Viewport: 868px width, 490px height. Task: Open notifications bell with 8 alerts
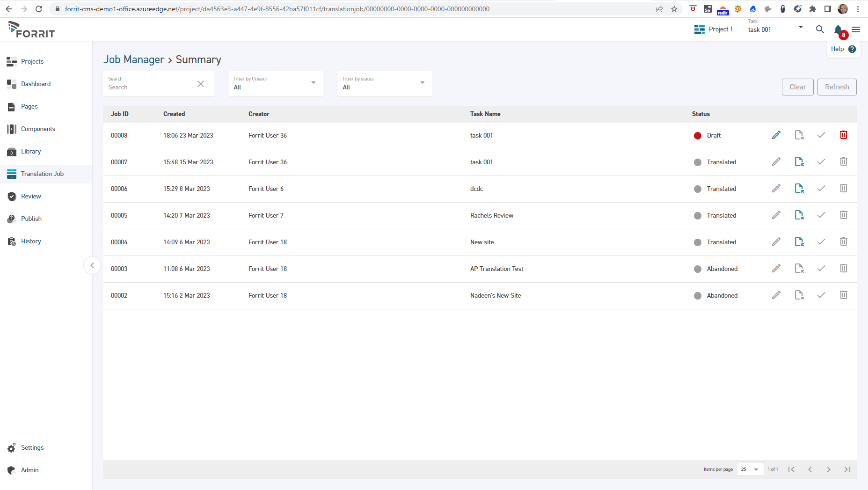tap(838, 29)
